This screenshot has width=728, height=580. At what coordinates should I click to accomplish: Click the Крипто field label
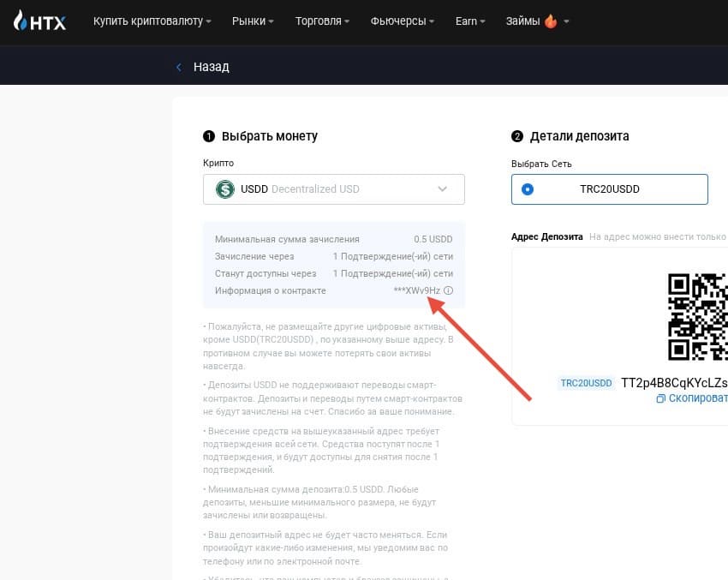218,163
